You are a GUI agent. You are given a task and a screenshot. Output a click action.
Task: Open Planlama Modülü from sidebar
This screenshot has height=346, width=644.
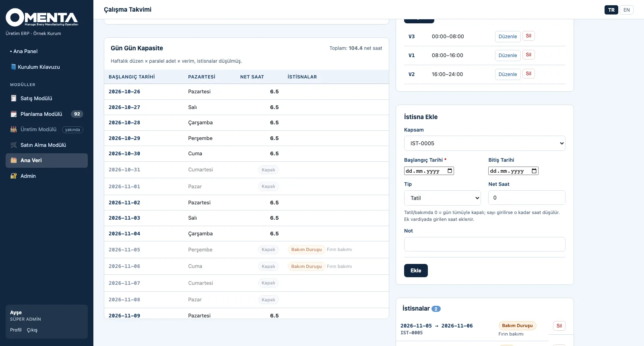point(47,114)
